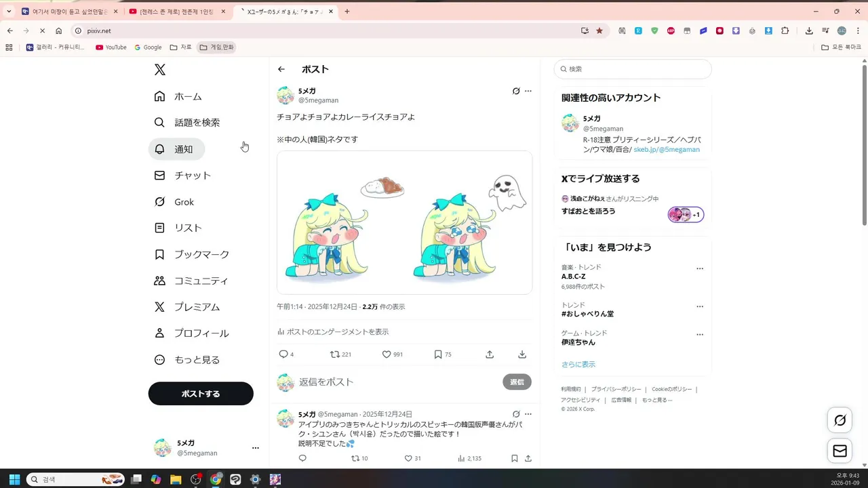Open 자료 bookmarks folder
868x488 pixels.
181,47
